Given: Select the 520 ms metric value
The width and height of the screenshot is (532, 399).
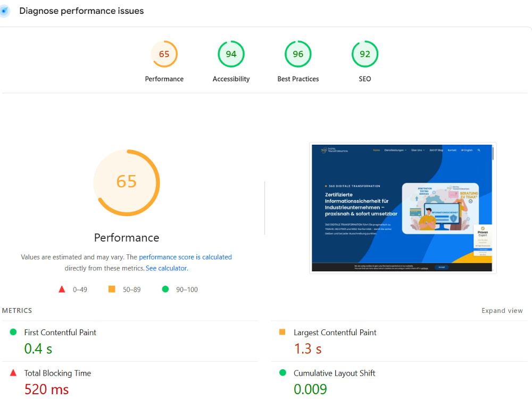Looking at the screenshot, I should [x=46, y=389].
